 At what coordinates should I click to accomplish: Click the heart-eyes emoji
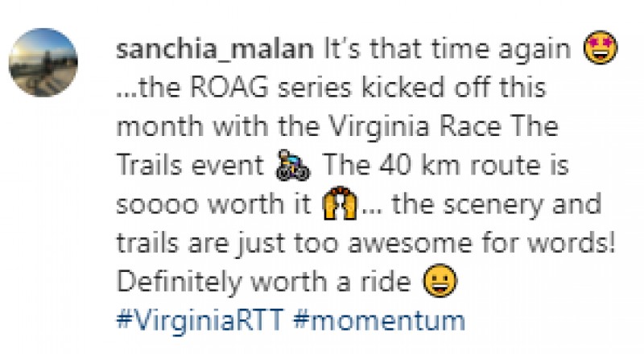600,47
